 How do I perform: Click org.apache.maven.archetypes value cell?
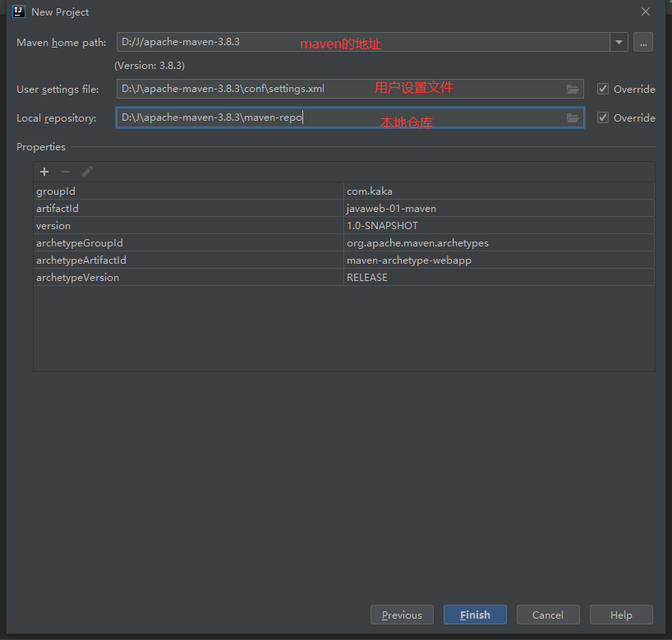tap(499, 243)
